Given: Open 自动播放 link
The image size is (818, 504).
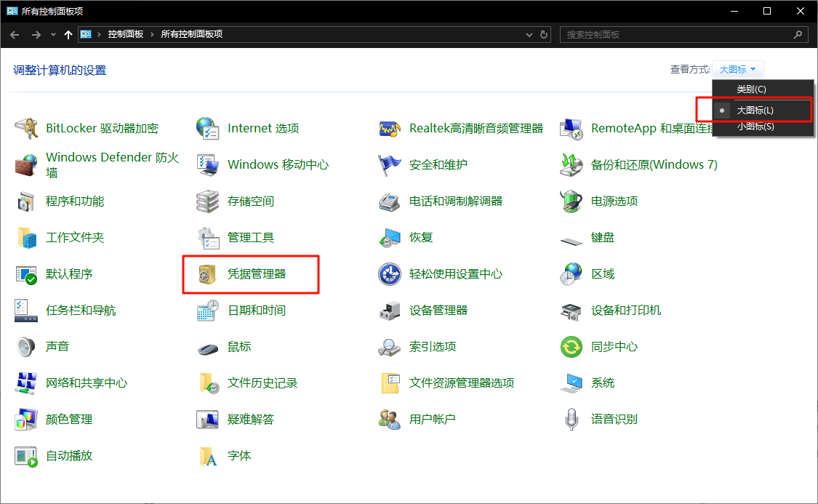Looking at the screenshot, I should pos(69,455).
